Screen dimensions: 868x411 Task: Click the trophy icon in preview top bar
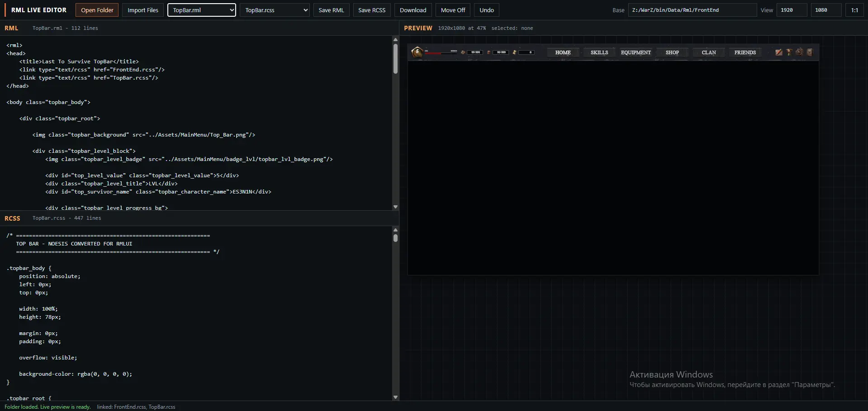point(789,52)
